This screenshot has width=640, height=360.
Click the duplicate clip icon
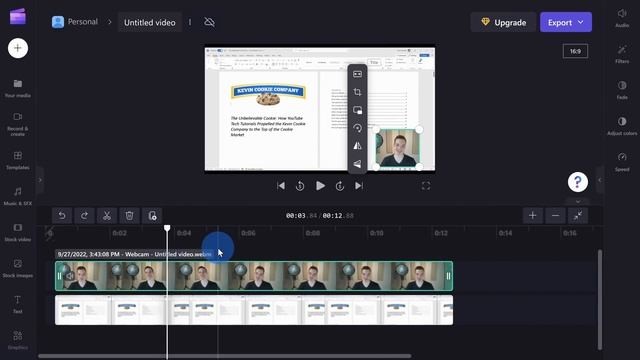coord(152,216)
